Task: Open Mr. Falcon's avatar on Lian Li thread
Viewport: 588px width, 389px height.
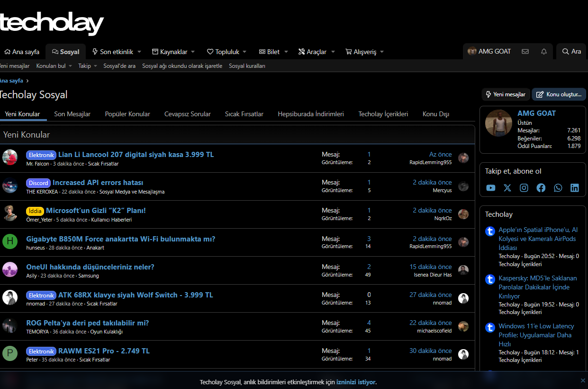Action: tap(10, 157)
